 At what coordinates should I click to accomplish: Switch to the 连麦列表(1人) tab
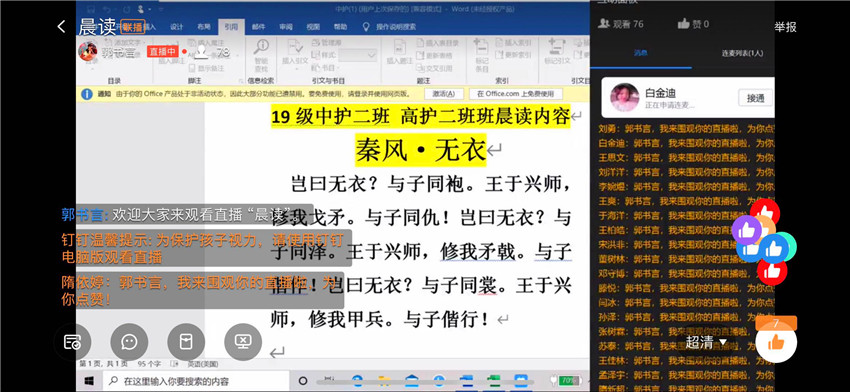click(x=742, y=53)
